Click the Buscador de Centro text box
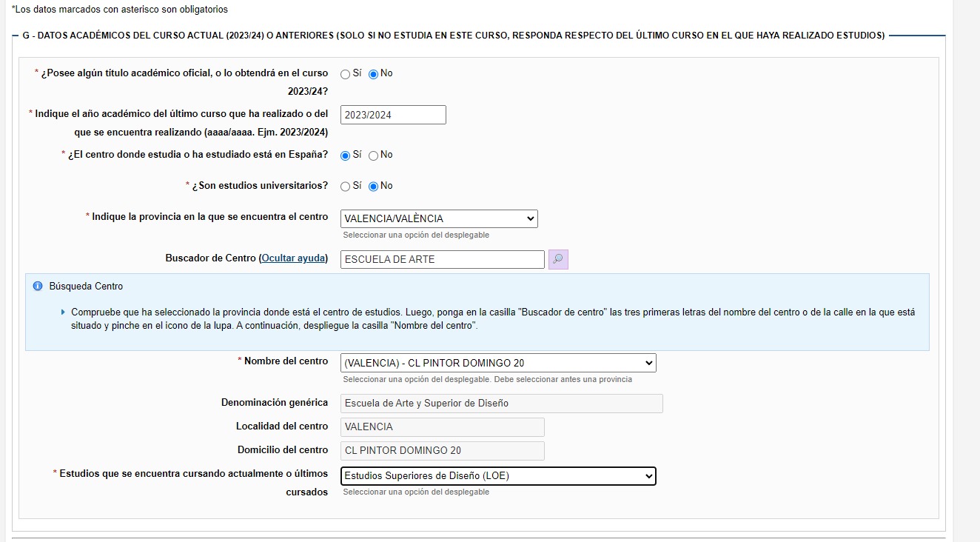The width and height of the screenshot is (980, 542). click(x=442, y=259)
